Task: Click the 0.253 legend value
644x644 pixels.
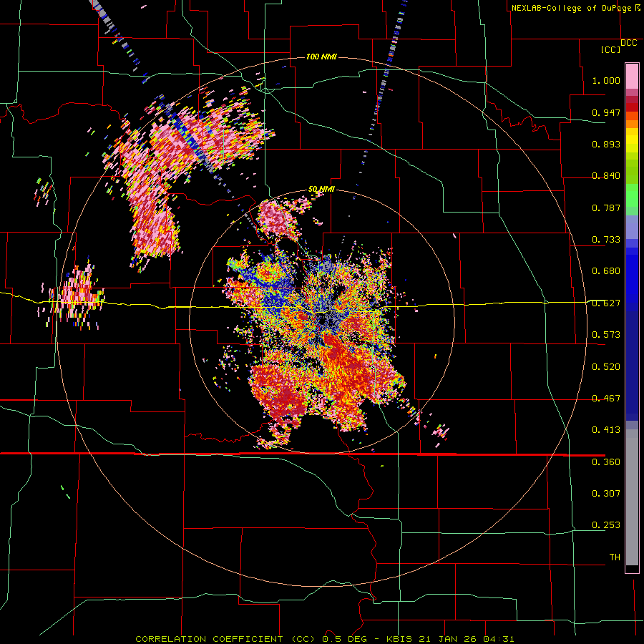Action: point(606,525)
